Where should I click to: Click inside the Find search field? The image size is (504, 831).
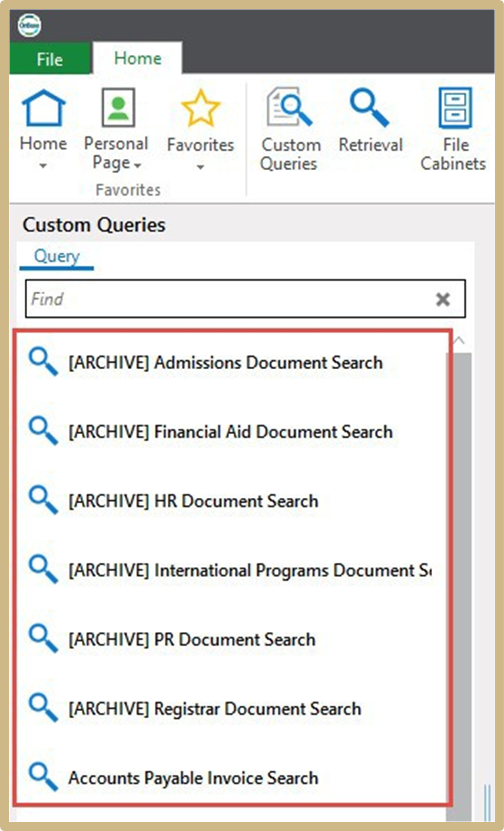point(227,299)
